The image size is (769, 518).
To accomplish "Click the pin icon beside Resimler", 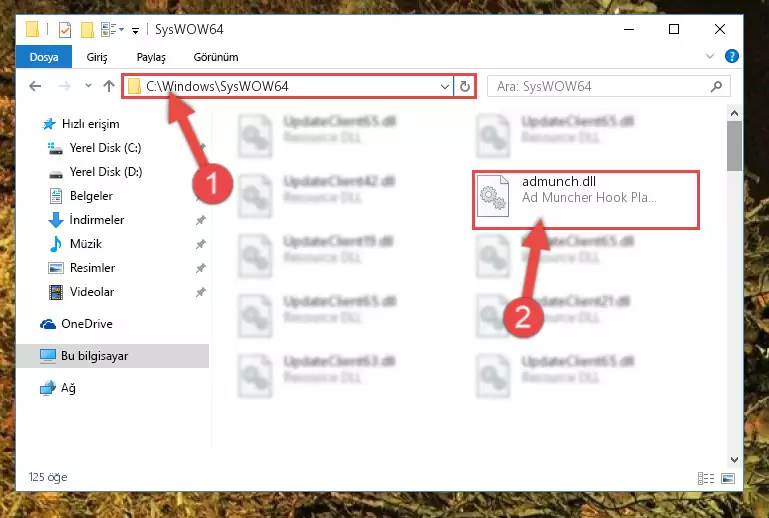I will click(200, 268).
